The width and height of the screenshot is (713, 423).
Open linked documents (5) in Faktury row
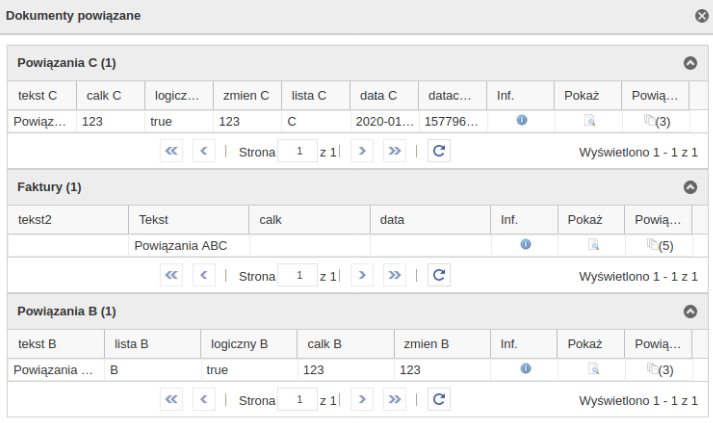pos(660,245)
